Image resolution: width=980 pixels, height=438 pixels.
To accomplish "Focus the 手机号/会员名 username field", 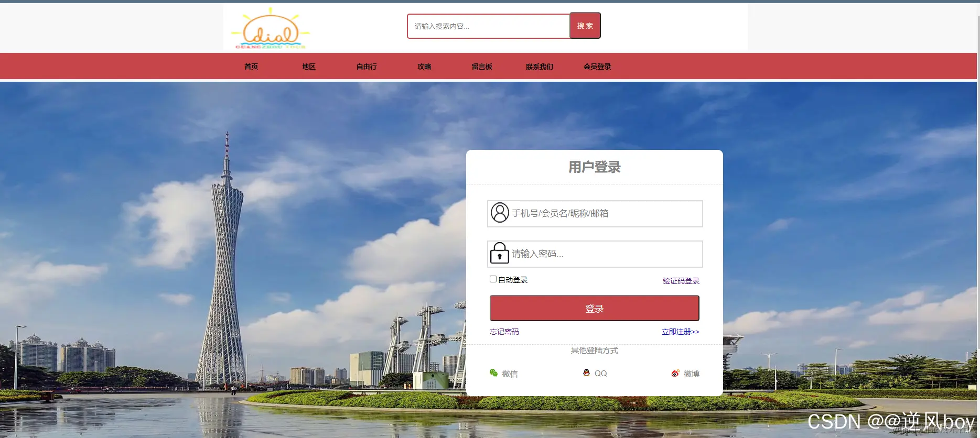I will pyautogui.click(x=595, y=213).
